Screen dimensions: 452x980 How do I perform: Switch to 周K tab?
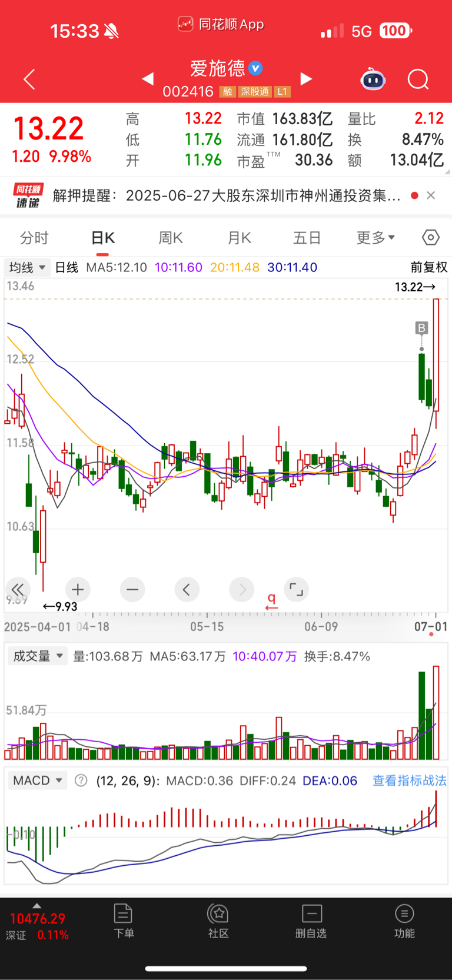171,238
